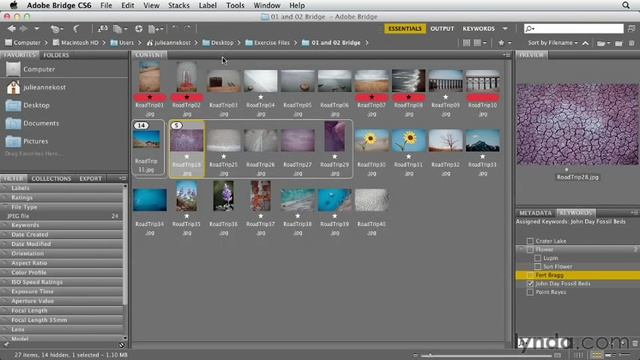Switch to Metadata tab
The width and height of the screenshot is (640, 360).
point(535,213)
